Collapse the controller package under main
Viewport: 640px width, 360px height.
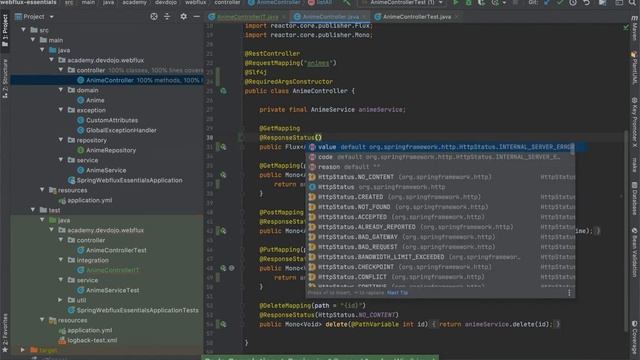[x=61, y=70]
